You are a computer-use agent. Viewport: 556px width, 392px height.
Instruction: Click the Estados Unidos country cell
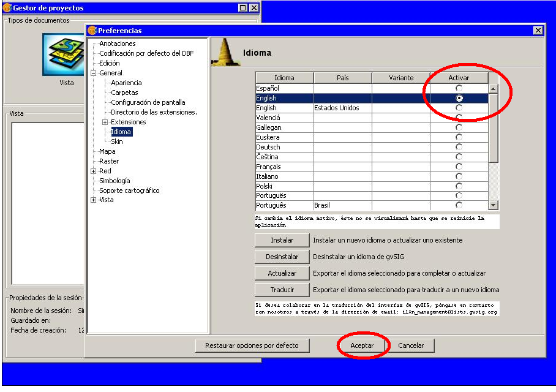(x=343, y=108)
